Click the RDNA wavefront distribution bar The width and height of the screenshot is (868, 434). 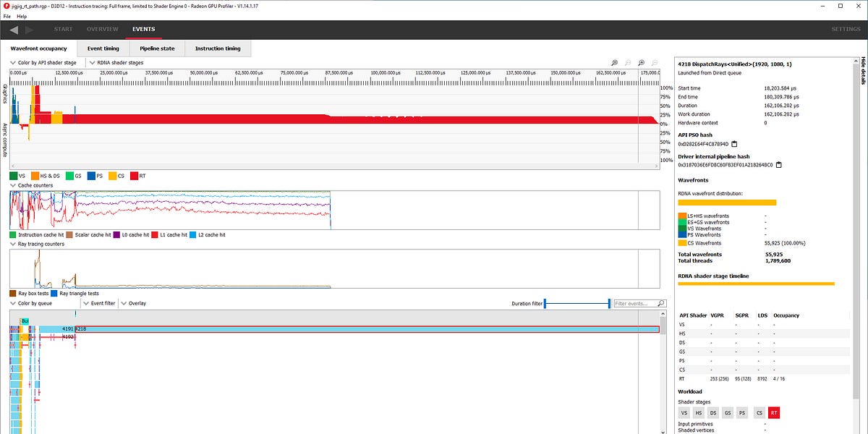[x=727, y=203]
